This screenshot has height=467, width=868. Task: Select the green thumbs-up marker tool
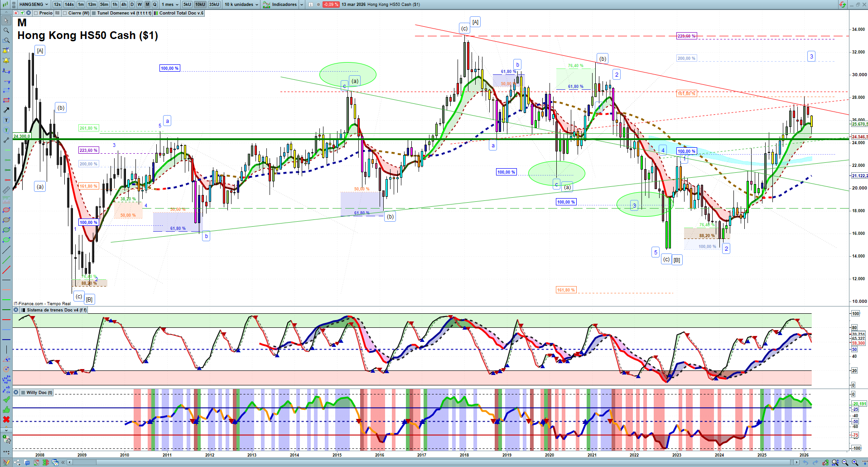click(6, 409)
